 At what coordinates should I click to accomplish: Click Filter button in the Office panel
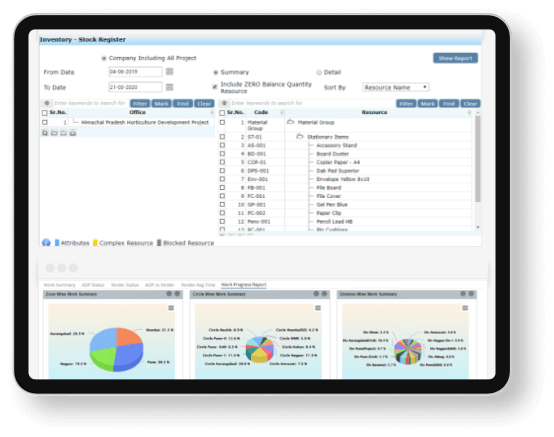pyautogui.click(x=140, y=103)
